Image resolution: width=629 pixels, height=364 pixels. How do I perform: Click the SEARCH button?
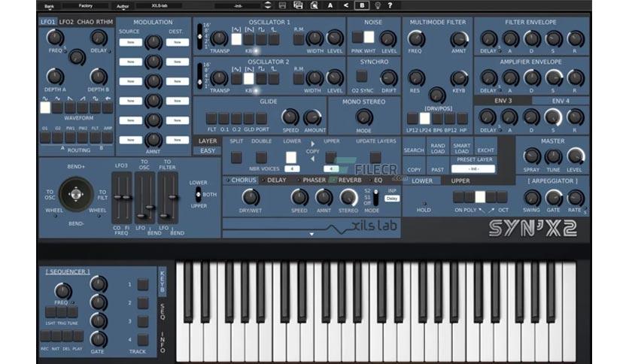414,147
